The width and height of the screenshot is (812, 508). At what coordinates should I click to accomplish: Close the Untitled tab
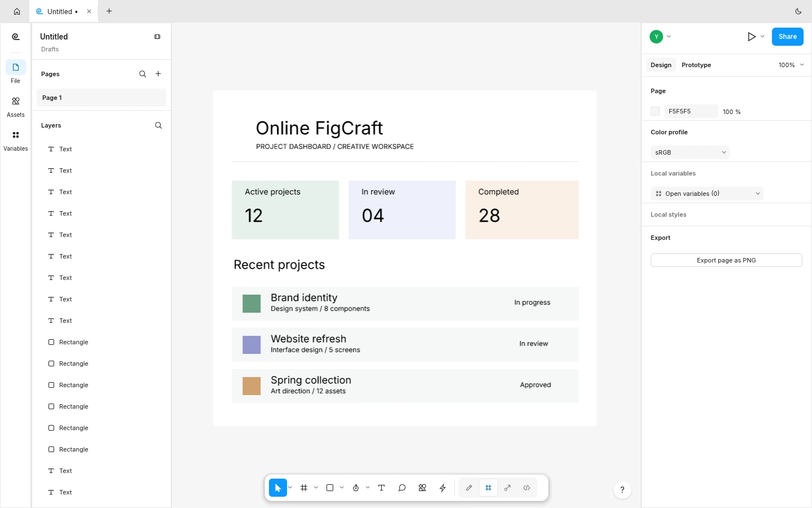(x=89, y=11)
